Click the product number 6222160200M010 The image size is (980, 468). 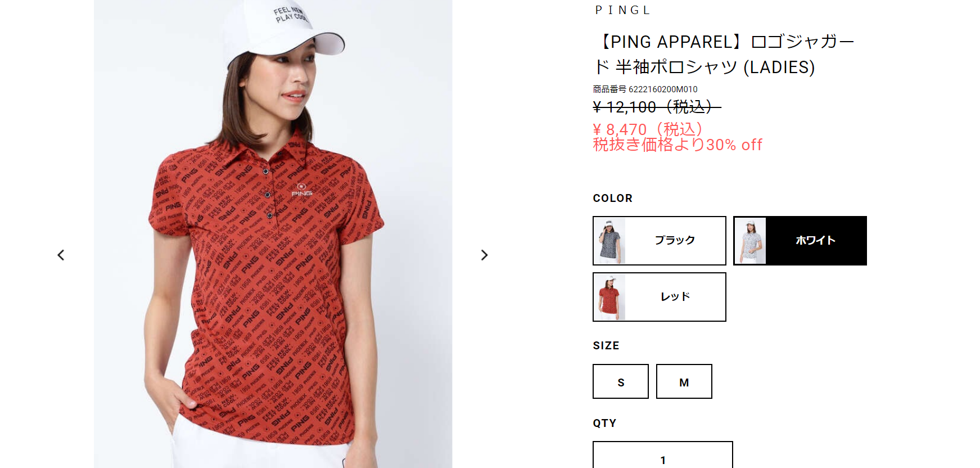663,89
